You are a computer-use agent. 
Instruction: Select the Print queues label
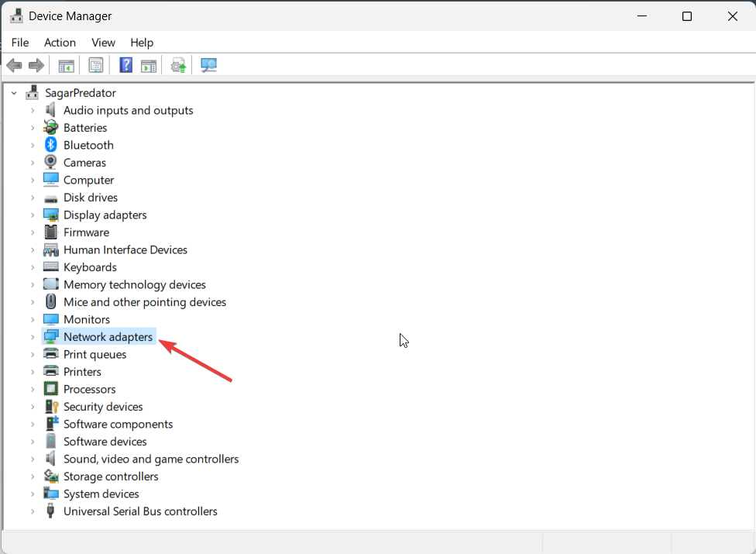[95, 354]
